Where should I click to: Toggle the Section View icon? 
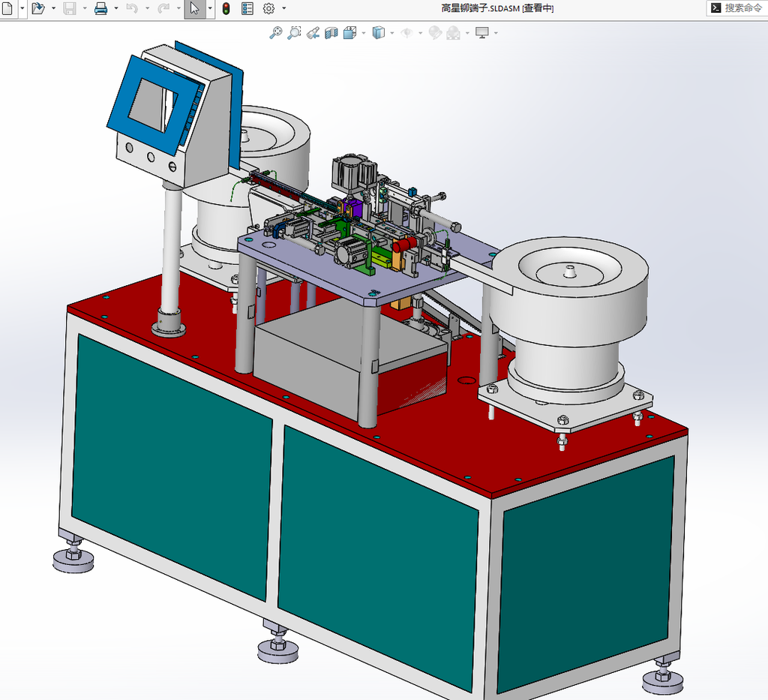pyautogui.click(x=331, y=33)
